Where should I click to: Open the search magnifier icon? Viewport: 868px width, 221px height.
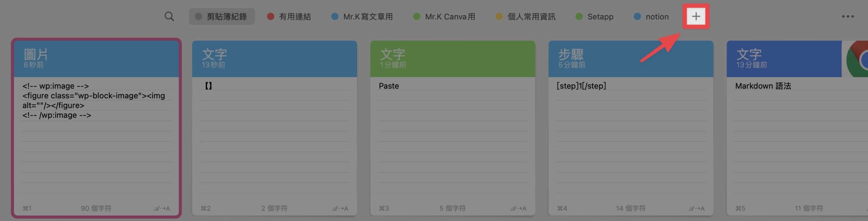click(169, 17)
